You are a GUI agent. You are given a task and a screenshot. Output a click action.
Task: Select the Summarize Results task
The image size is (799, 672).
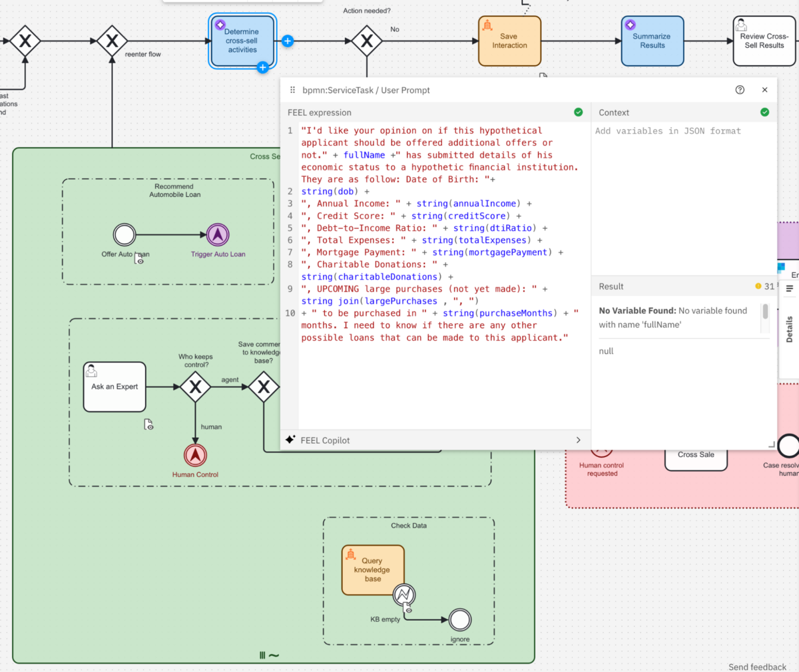pyautogui.click(x=653, y=41)
